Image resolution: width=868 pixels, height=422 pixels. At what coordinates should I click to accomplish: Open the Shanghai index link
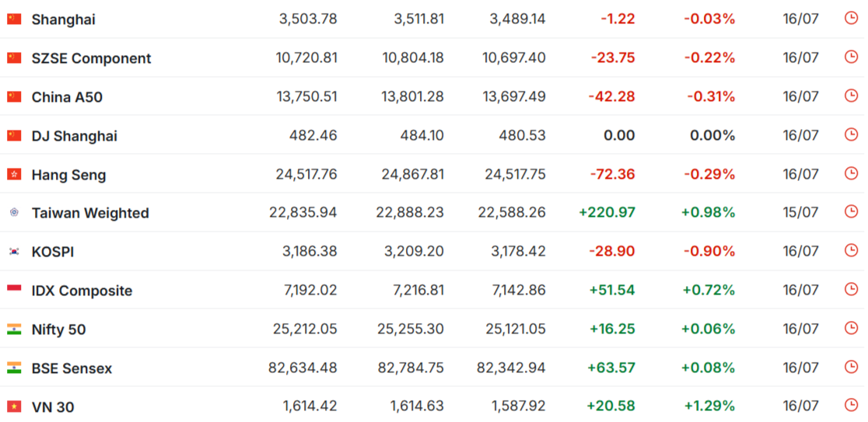click(63, 19)
